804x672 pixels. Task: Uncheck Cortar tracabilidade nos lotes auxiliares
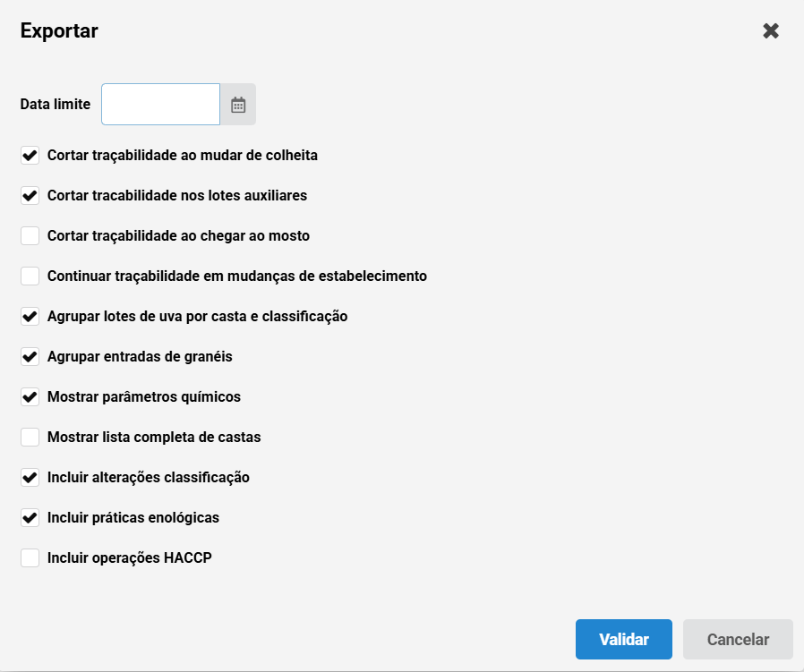30,195
